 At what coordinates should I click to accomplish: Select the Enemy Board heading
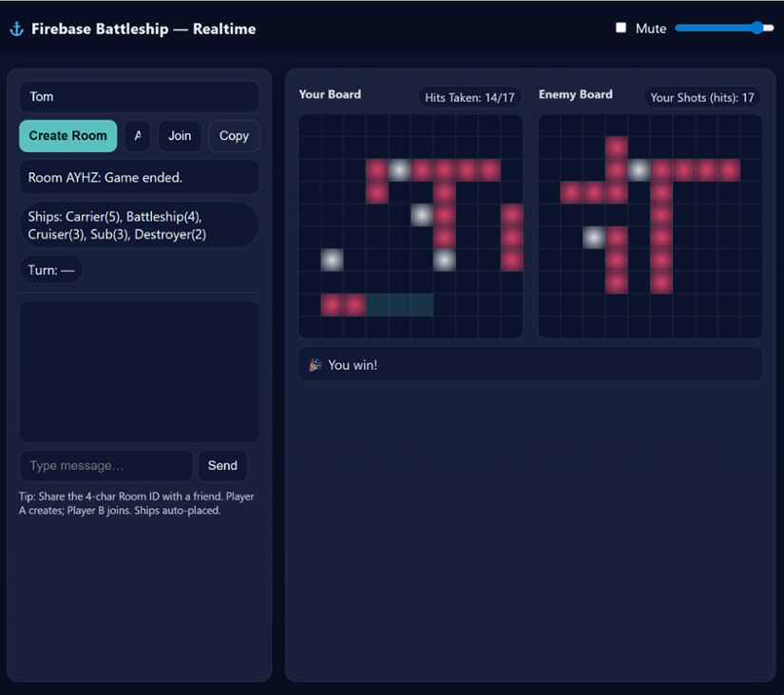click(575, 94)
